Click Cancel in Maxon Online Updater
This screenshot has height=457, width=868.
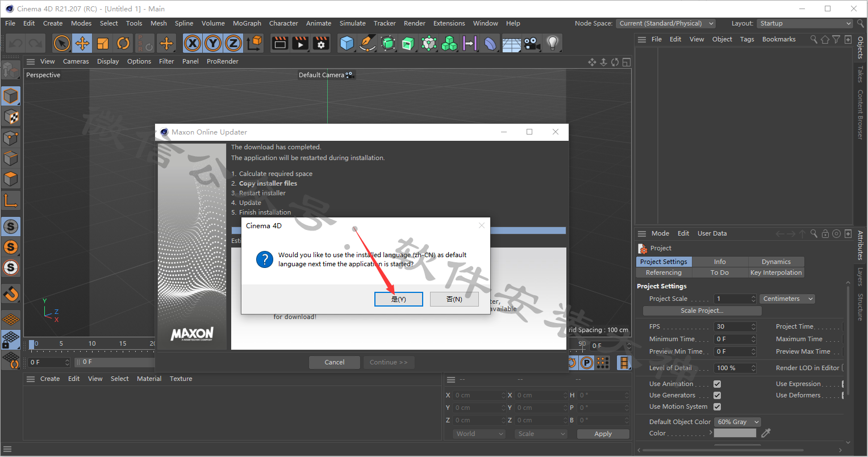click(x=335, y=362)
